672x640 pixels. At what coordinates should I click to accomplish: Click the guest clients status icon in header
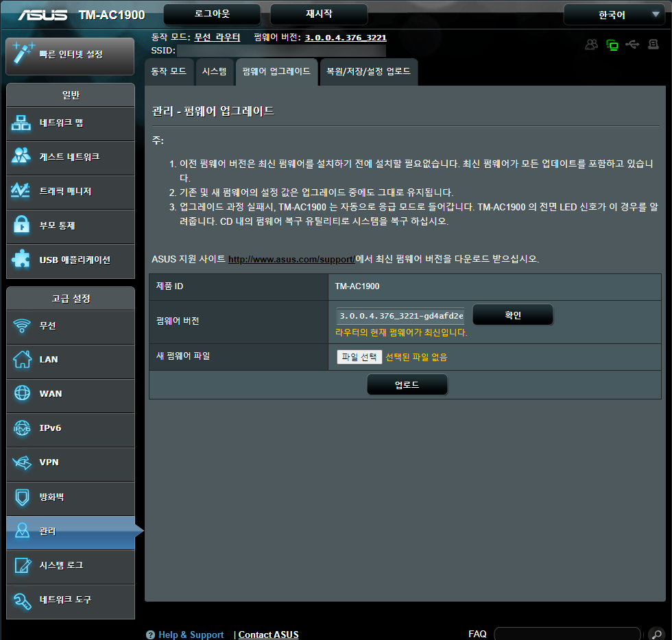point(591,44)
